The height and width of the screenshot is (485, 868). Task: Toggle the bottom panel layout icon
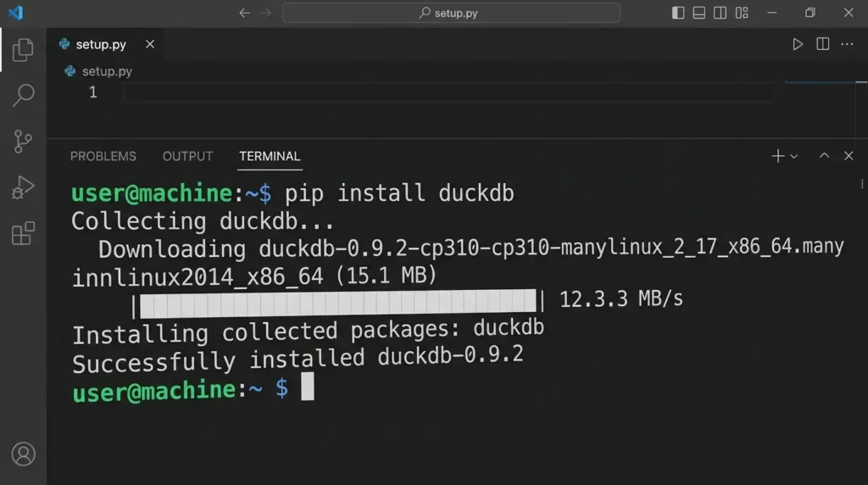tap(698, 13)
